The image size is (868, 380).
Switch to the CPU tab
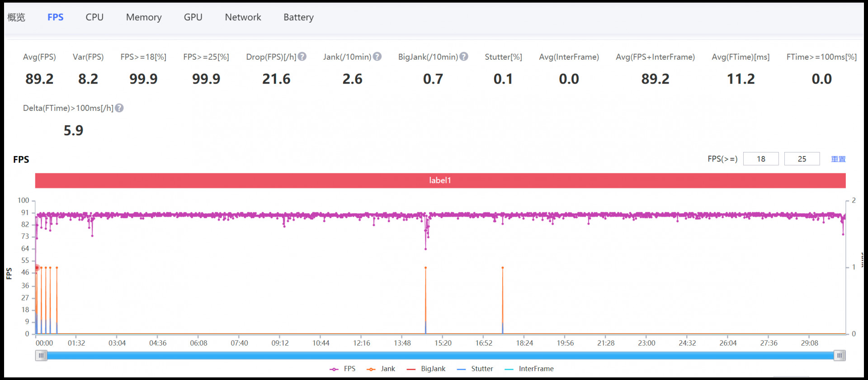(x=94, y=17)
